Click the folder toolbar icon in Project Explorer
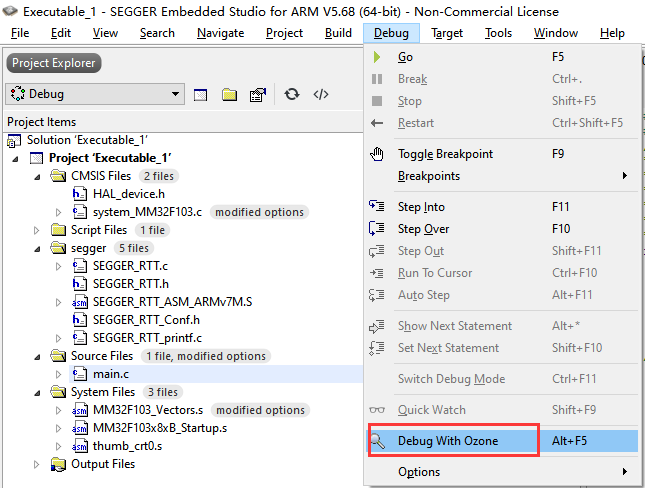This screenshot has height=488, width=645. tap(229, 95)
